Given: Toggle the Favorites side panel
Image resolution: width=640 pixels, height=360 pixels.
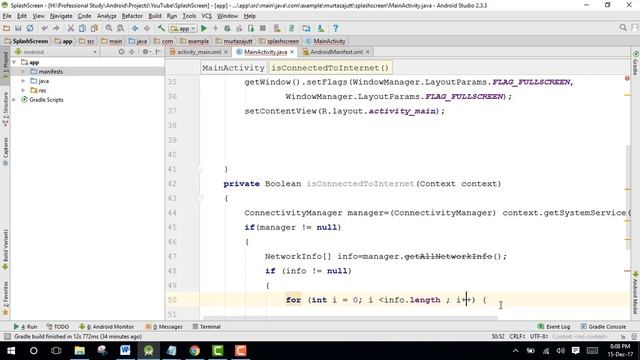Looking at the screenshot, I should pyautogui.click(x=5, y=298).
